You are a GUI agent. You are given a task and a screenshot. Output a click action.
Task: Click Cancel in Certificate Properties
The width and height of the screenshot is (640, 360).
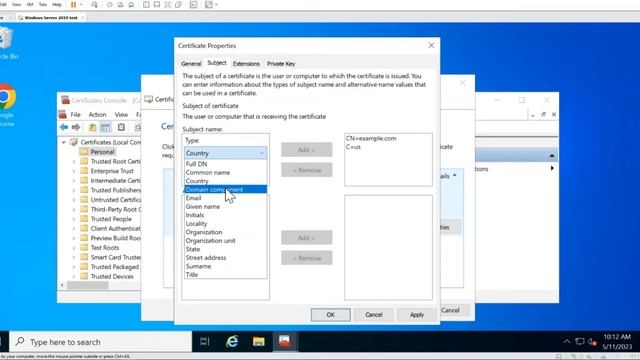374,315
